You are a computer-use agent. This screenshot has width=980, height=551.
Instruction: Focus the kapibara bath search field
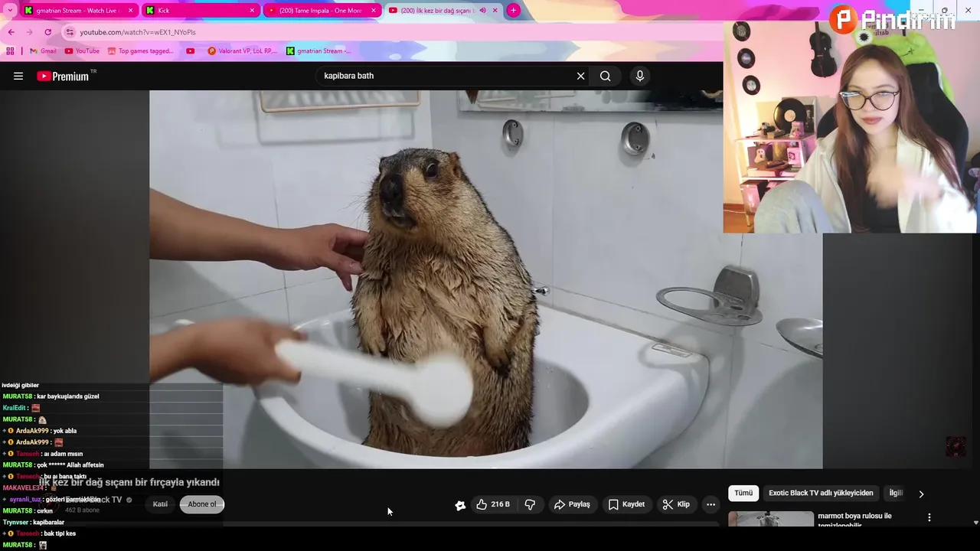(446, 76)
